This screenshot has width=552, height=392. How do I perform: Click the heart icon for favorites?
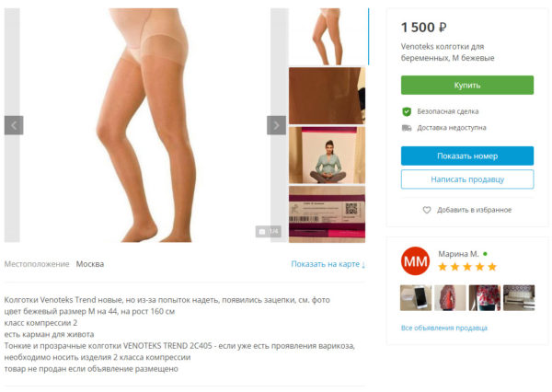click(427, 210)
